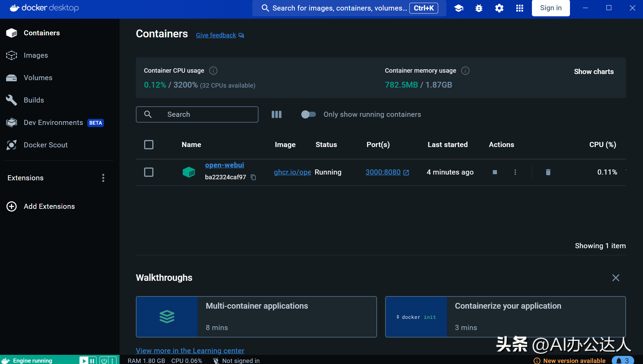Focus the containers Search field
The width and height of the screenshot is (643, 364).
point(197,114)
